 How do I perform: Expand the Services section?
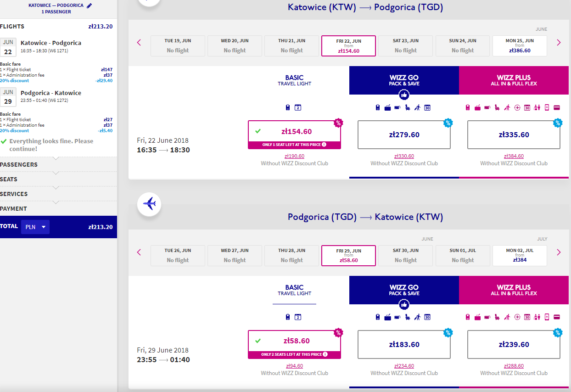click(58, 194)
